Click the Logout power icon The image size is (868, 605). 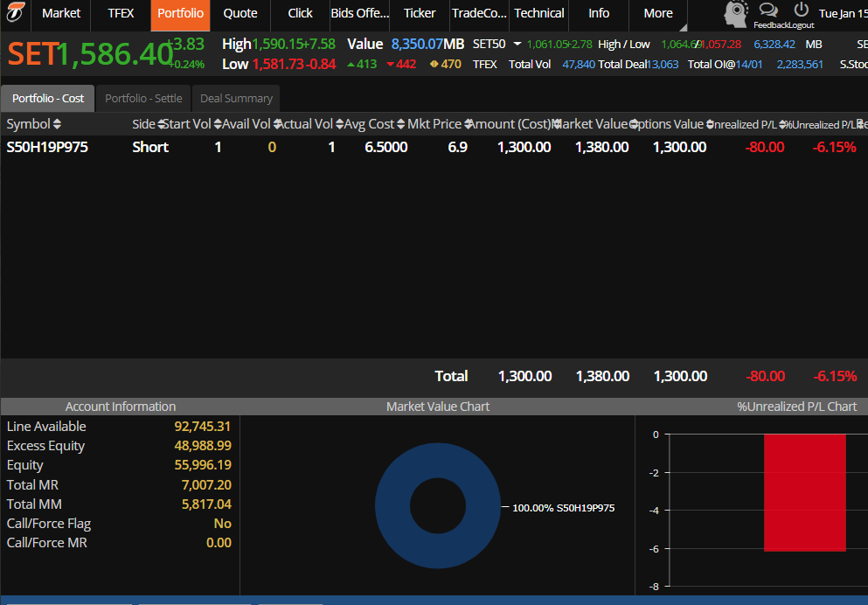tap(801, 10)
